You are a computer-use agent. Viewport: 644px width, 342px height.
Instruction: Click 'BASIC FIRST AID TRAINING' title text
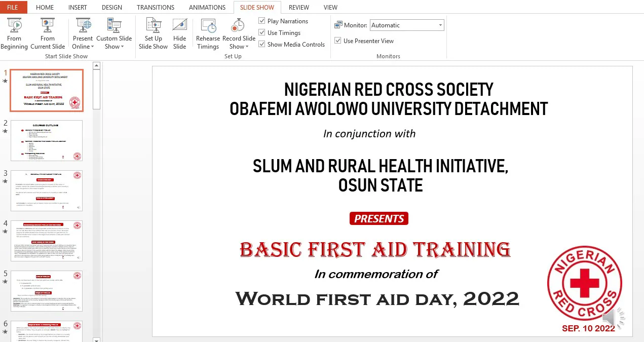point(375,249)
